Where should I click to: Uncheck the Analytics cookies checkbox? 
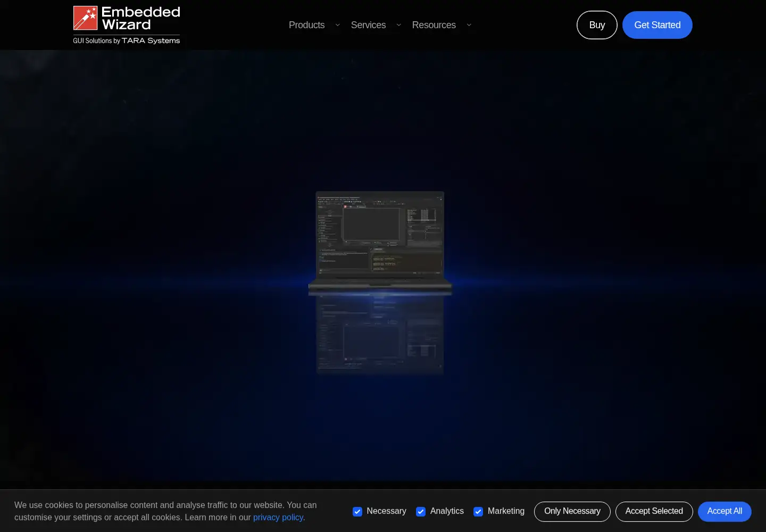point(421,511)
